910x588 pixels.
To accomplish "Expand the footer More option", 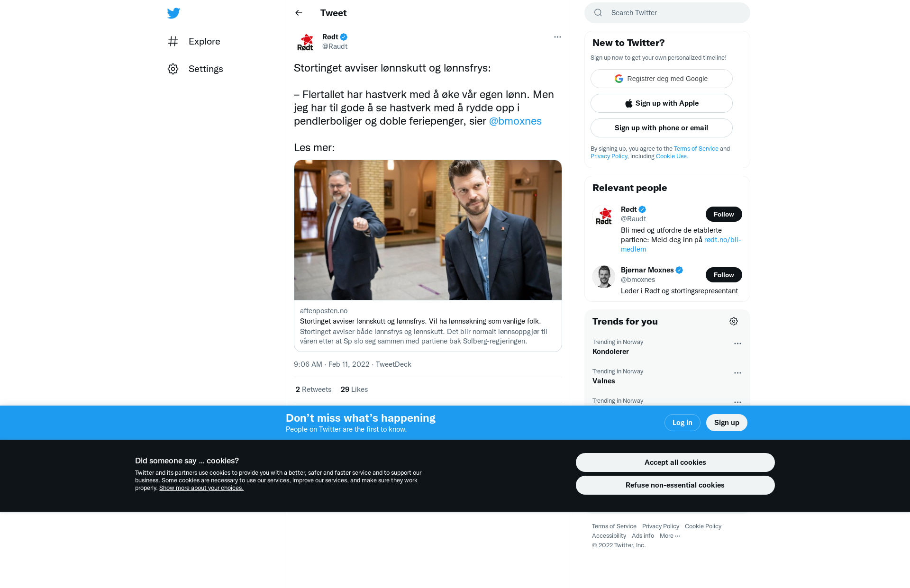I will coord(670,536).
